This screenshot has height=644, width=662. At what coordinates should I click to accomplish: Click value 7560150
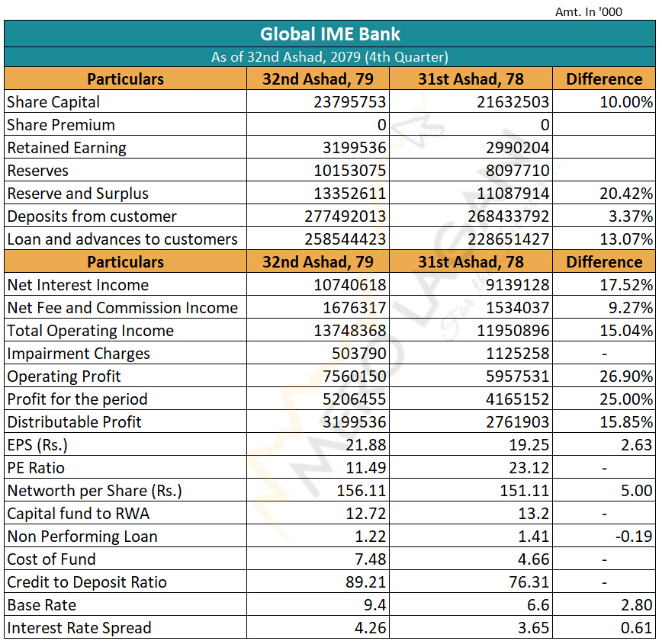coord(354,376)
